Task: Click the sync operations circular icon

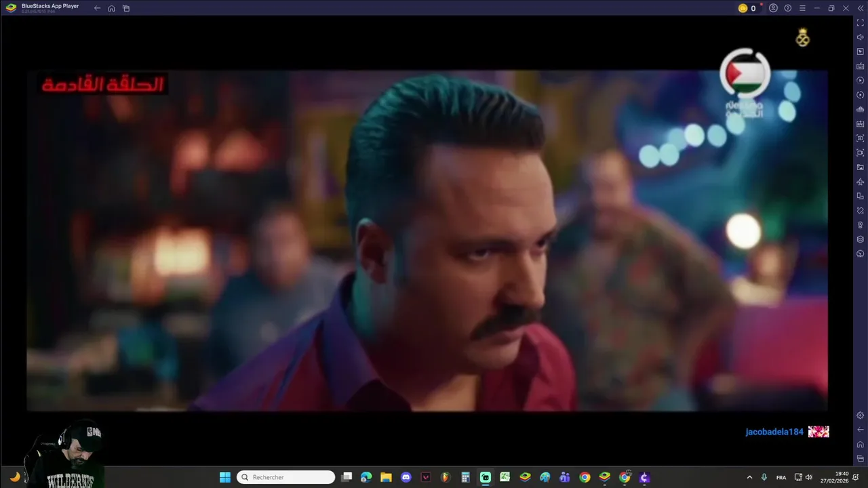Action: point(860,95)
